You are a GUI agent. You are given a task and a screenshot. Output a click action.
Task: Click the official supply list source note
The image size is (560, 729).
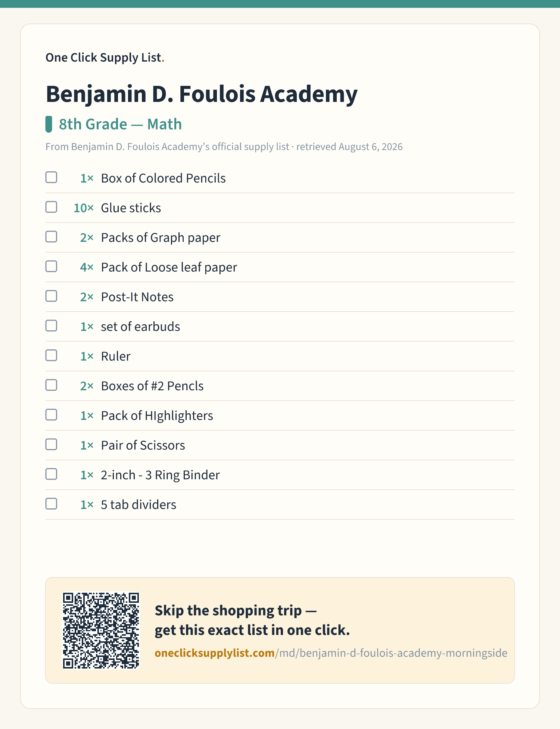coord(224,147)
